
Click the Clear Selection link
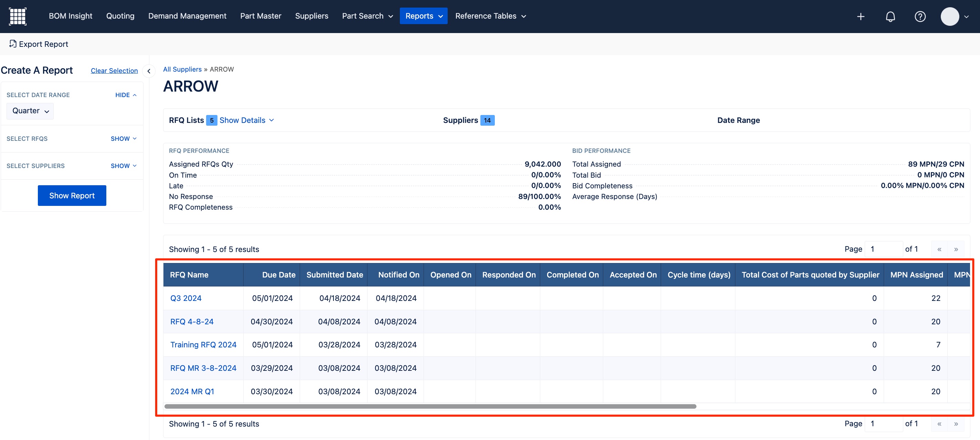click(x=114, y=71)
